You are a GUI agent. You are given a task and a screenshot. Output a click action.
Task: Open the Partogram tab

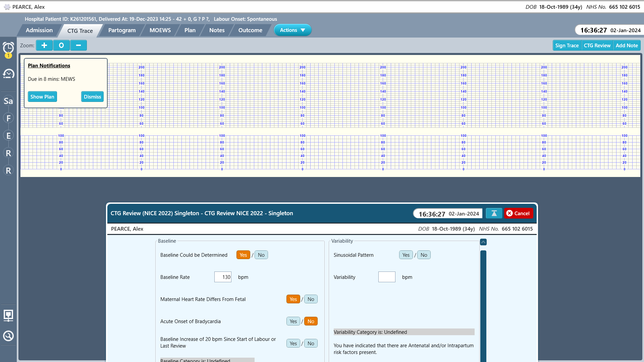pyautogui.click(x=122, y=30)
